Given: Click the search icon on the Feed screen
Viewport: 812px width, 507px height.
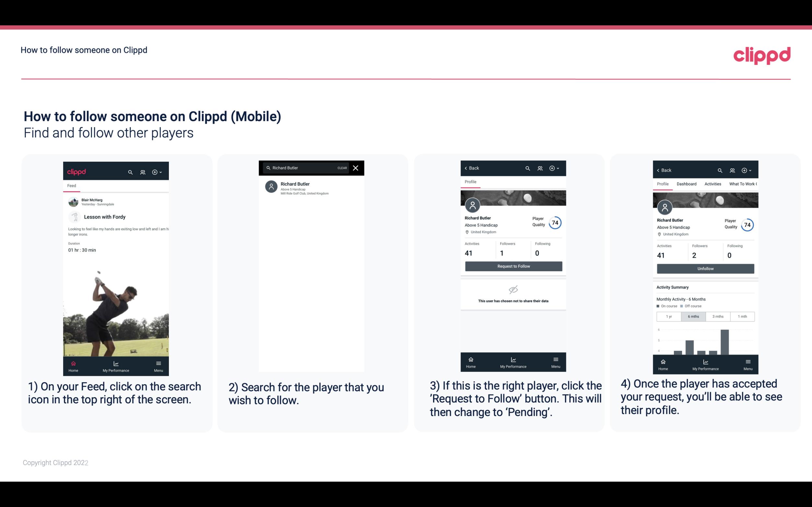Looking at the screenshot, I should coord(130,172).
